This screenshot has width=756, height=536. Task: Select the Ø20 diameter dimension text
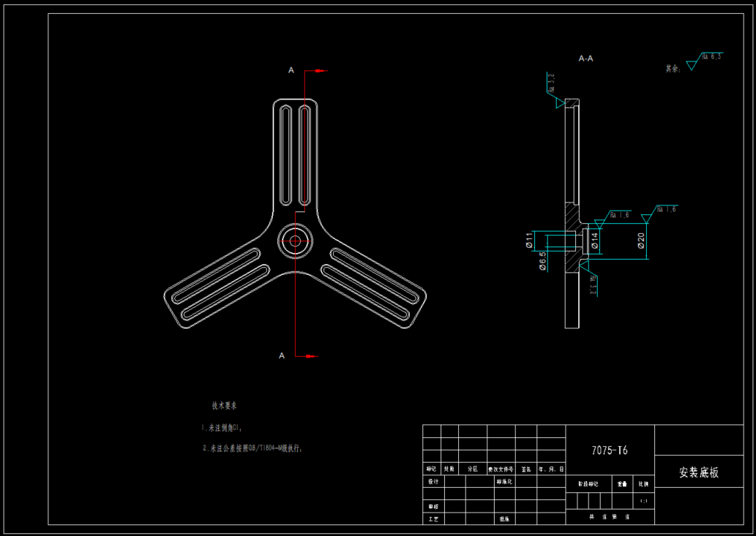click(641, 241)
